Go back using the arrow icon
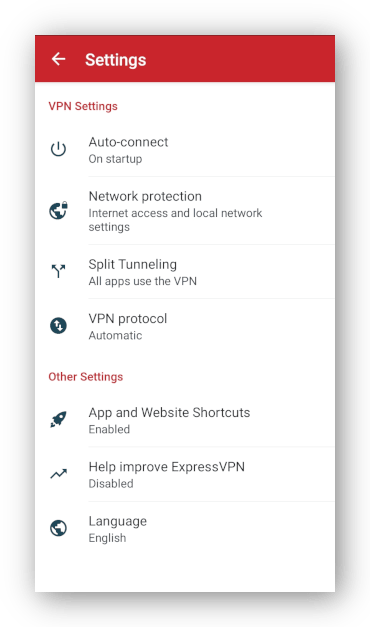 pos(58,59)
